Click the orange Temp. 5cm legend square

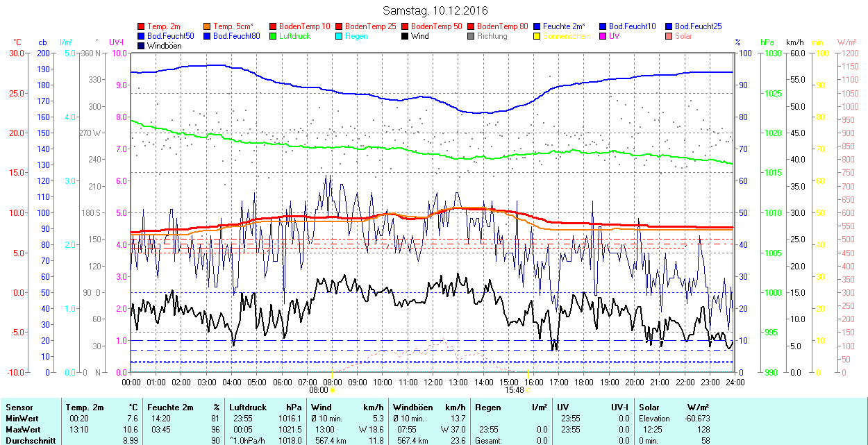click(x=208, y=26)
